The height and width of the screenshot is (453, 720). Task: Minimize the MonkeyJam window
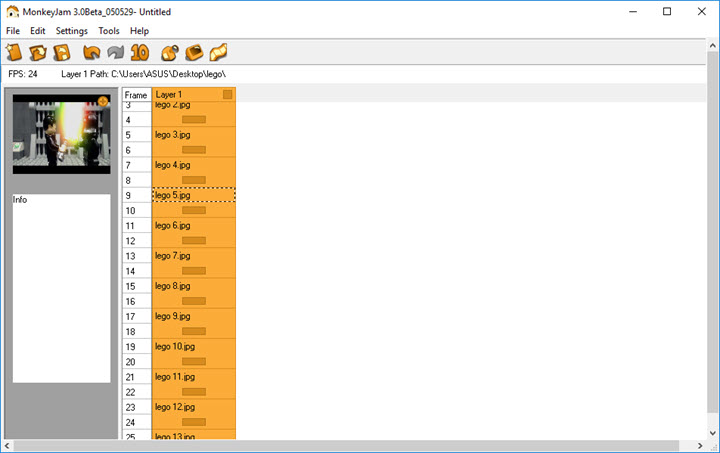click(x=633, y=11)
